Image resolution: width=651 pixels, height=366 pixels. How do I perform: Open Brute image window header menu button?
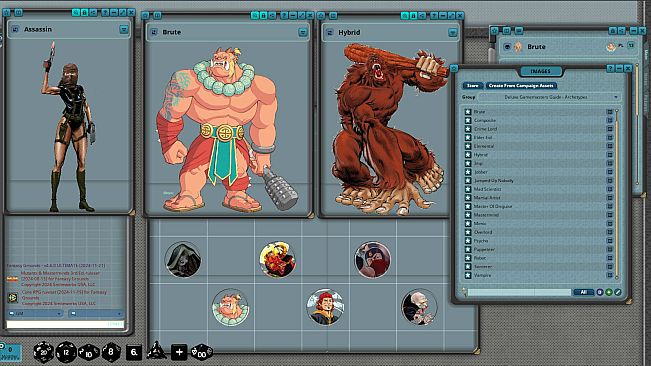tap(303, 32)
